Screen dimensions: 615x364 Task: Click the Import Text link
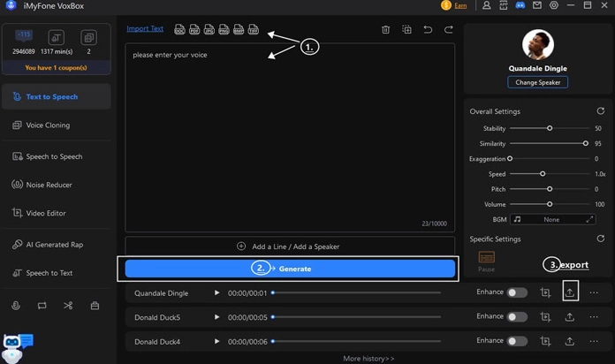[x=145, y=28]
